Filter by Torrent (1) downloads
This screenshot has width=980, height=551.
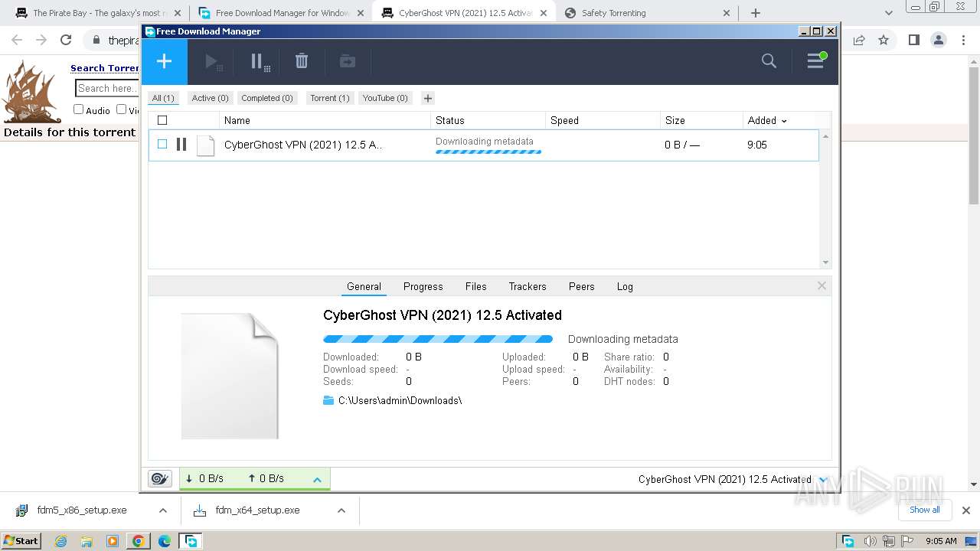330,98
